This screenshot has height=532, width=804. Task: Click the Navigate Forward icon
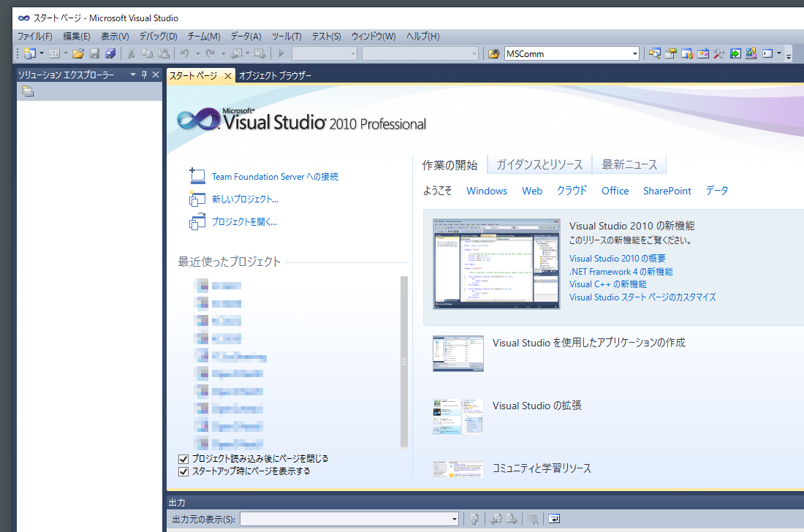[260, 53]
